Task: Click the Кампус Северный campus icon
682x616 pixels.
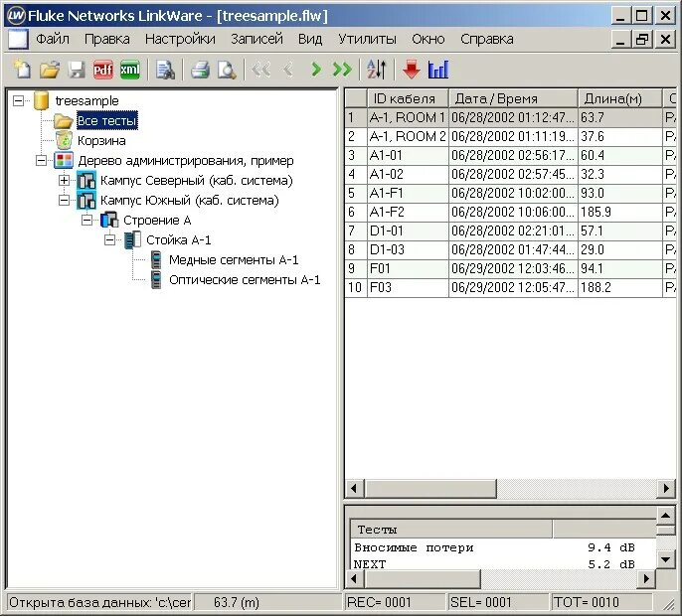Action: (86, 180)
